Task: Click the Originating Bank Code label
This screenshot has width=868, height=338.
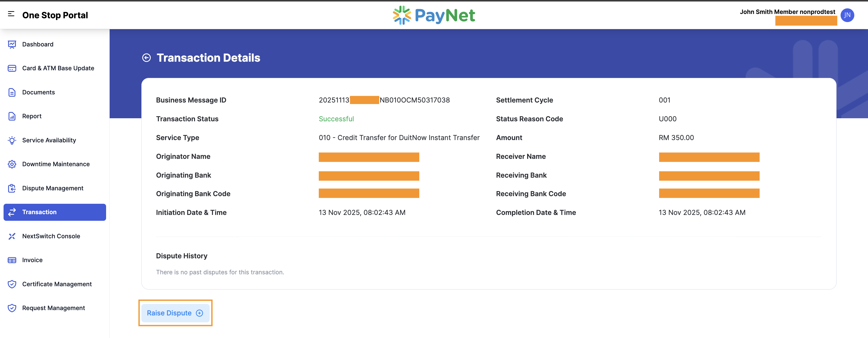Action: point(193,194)
